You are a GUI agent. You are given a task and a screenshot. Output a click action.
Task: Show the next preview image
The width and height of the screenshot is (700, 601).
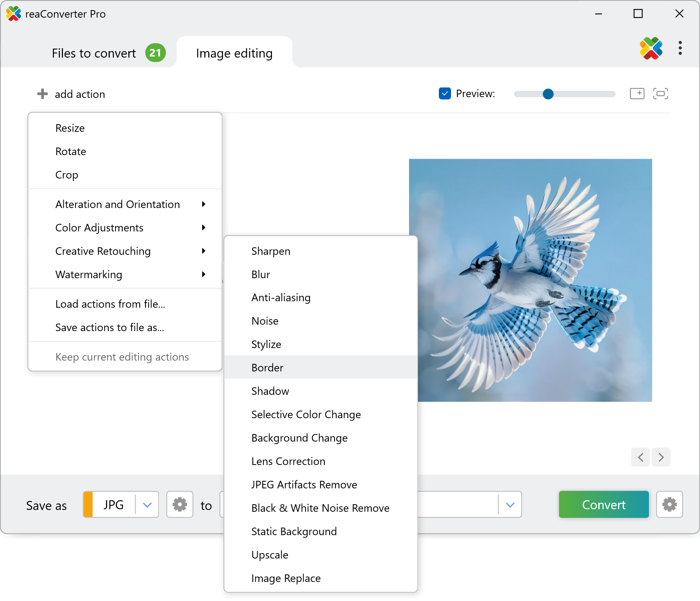pos(661,457)
